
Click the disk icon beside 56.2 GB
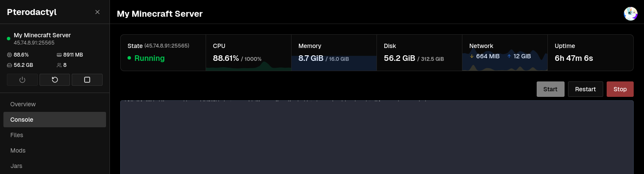click(9, 65)
